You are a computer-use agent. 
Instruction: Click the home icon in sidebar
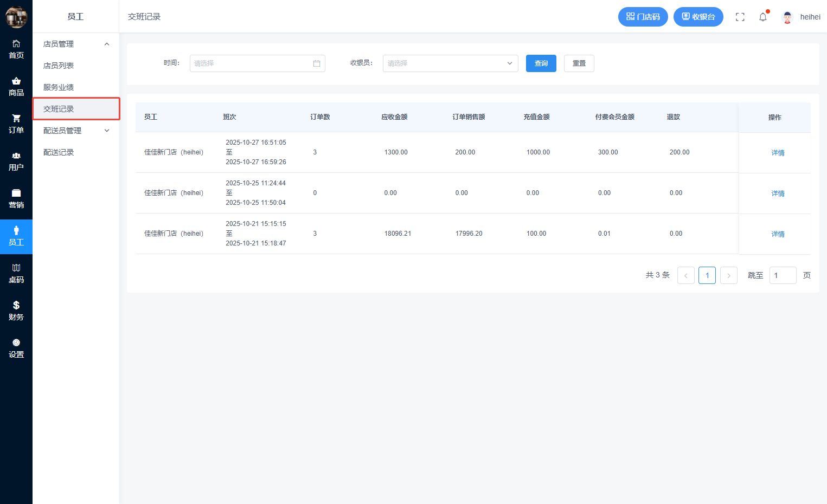(x=16, y=44)
